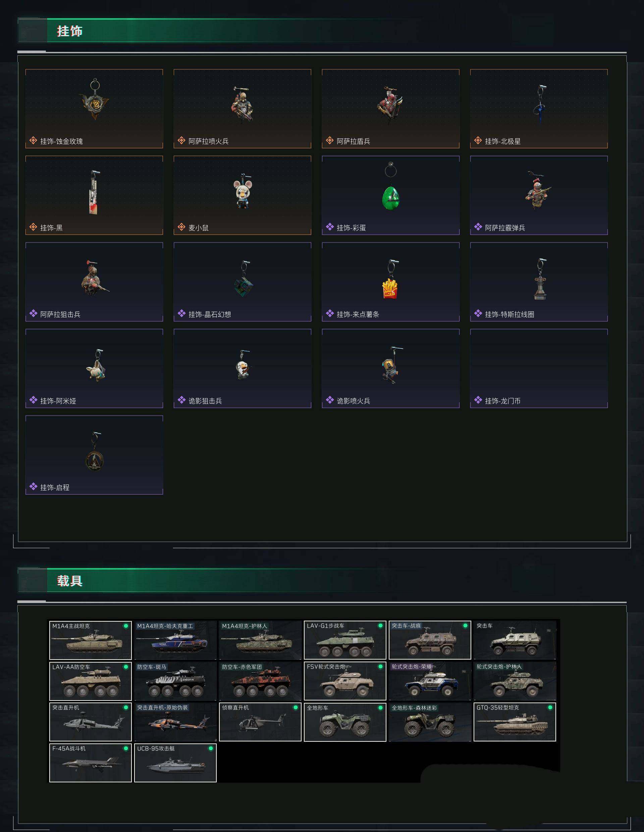The width and height of the screenshot is (644, 832).
Task: Open the 载具 section header
Action: pos(70,581)
